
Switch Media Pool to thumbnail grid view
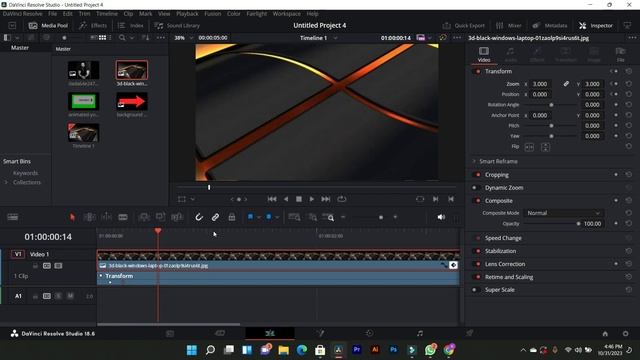(102, 38)
